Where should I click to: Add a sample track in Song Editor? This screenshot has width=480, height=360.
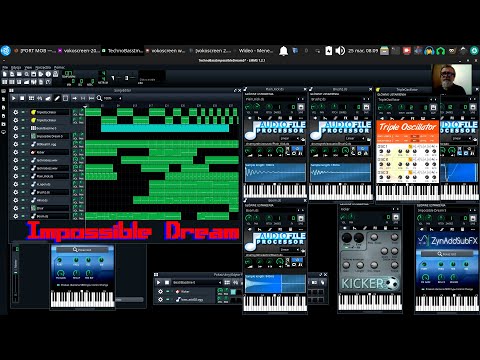click(x=40, y=98)
